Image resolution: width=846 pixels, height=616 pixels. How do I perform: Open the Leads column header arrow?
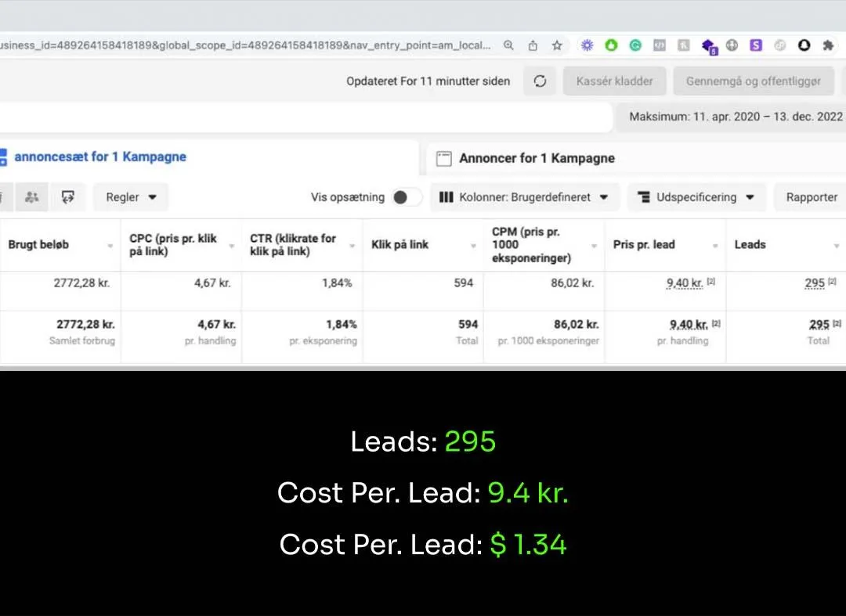coord(837,246)
